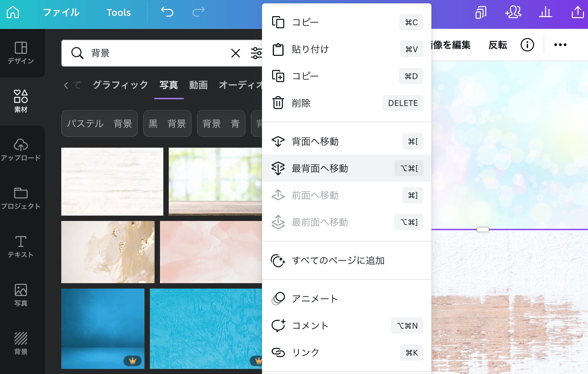Image resolution: width=588 pixels, height=374 pixels.
Task: Clear the search text with X
Action: [236, 53]
